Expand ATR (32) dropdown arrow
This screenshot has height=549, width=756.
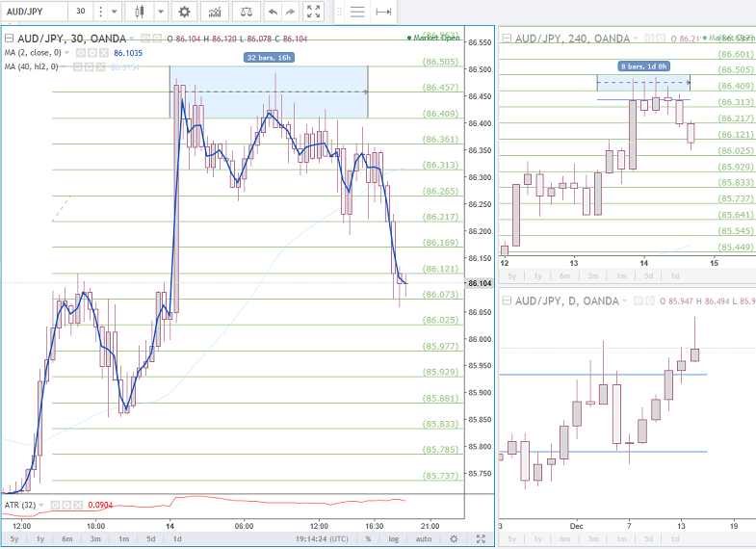pyautogui.click(x=41, y=505)
